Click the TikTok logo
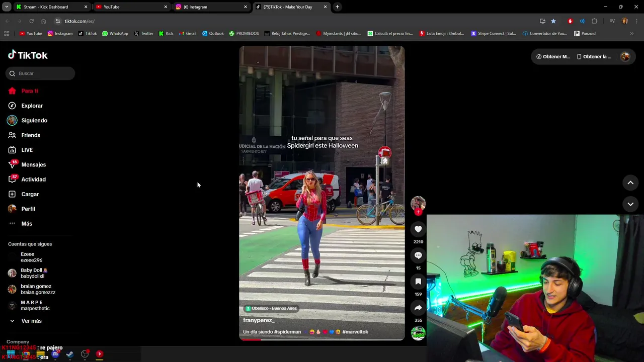This screenshot has width=644, height=362. click(x=28, y=55)
